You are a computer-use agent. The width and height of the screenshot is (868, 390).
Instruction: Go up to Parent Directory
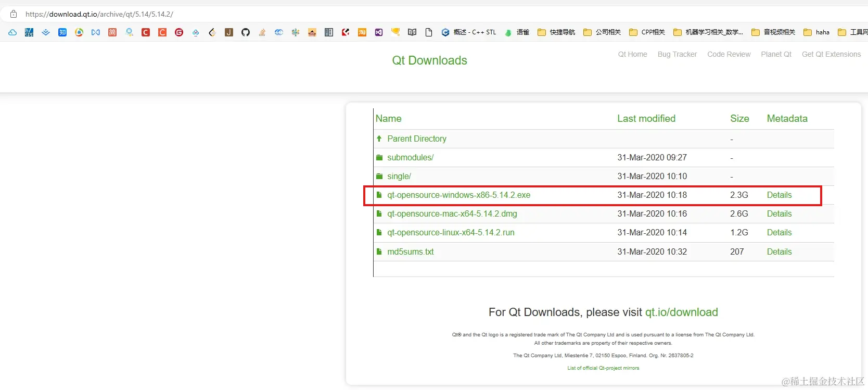[x=417, y=139]
